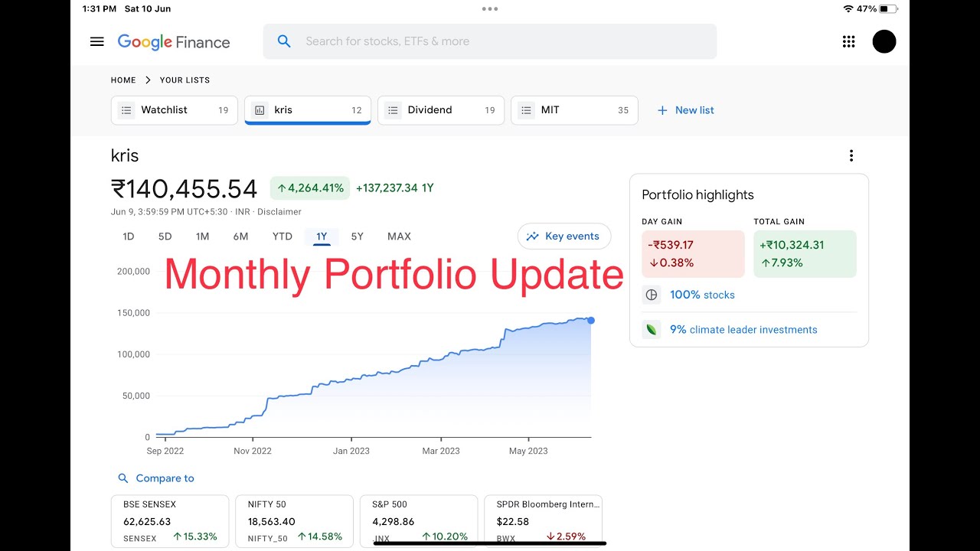Open the account profile avatar
The height and width of the screenshot is (551, 980).
(x=884, y=41)
